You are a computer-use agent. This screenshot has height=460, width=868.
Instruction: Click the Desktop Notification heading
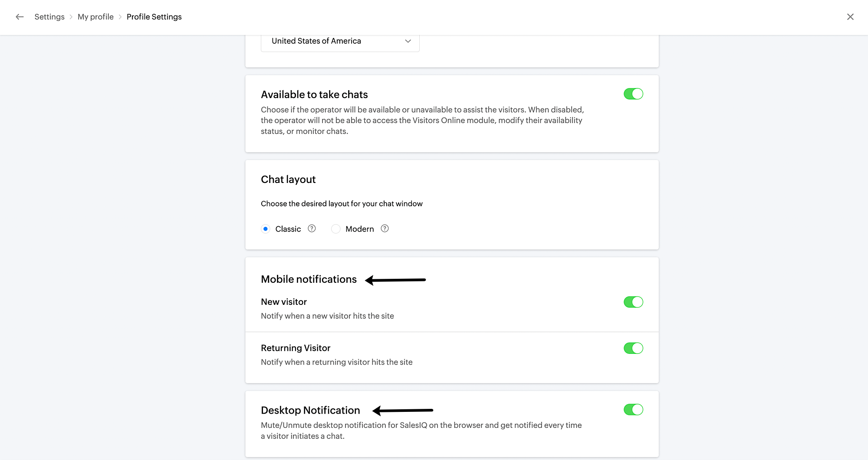coord(310,410)
